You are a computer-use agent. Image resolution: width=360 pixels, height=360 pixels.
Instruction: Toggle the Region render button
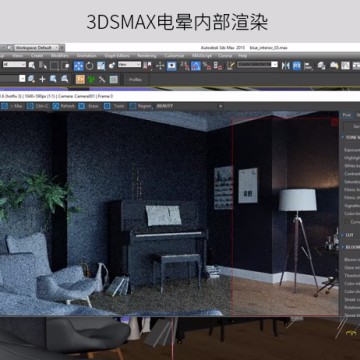[x=140, y=106]
